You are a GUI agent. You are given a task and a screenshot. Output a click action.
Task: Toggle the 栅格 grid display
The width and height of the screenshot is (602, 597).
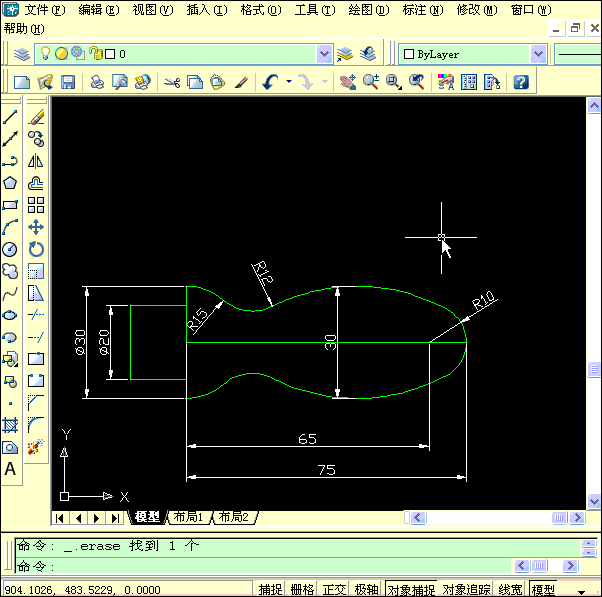[302, 589]
